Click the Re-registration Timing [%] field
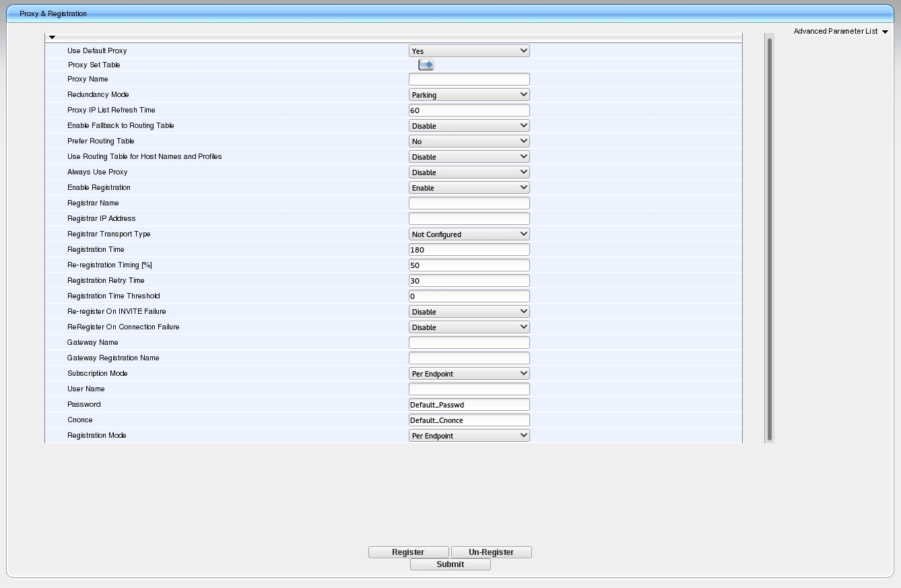This screenshot has width=901, height=588. click(x=469, y=265)
